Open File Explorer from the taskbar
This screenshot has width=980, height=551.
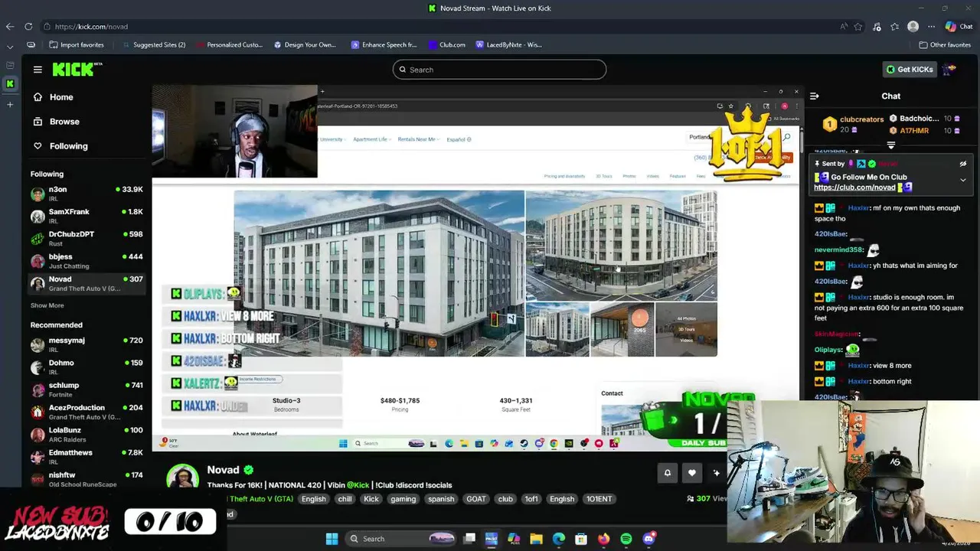pyautogui.click(x=536, y=539)
